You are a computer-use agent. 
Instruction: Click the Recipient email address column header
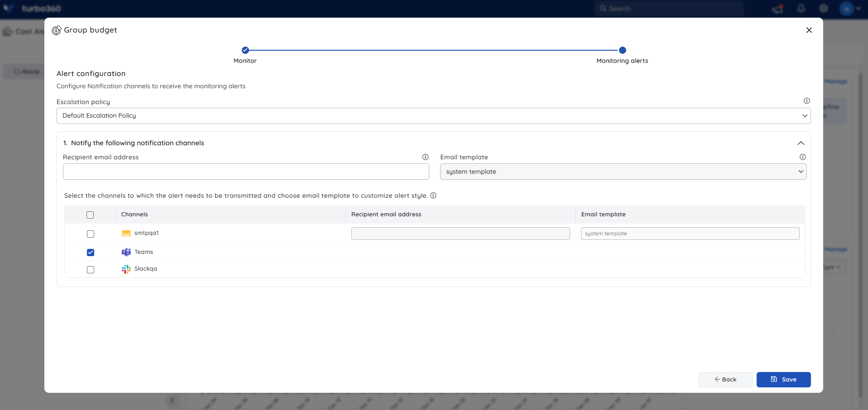coord(386,215)
